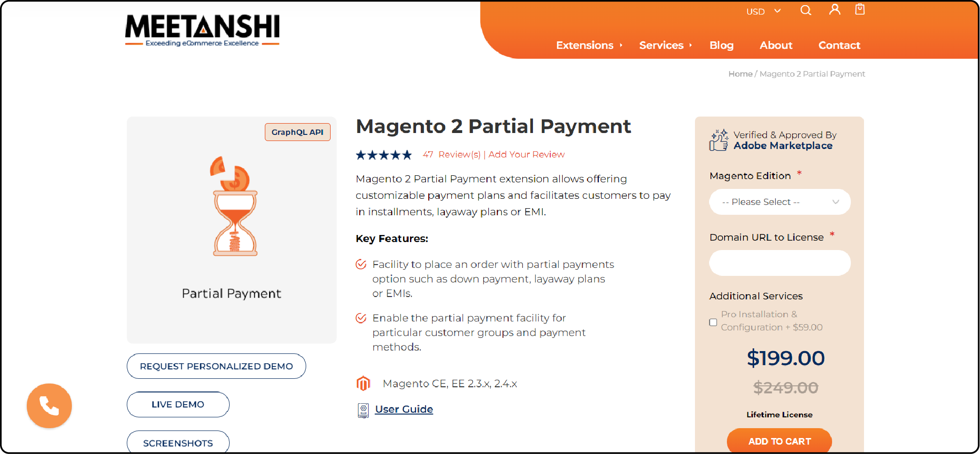Focus the Domain URL to License field

780,263
